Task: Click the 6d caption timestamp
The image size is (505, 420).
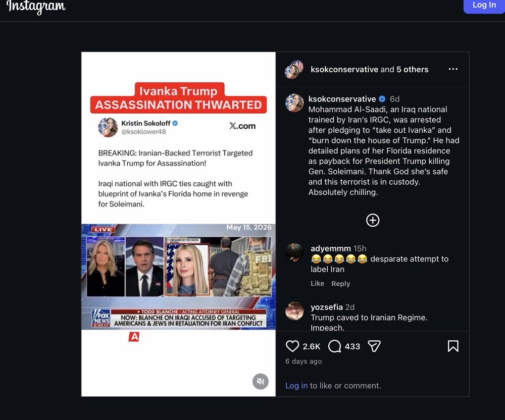Action: point(394,99)
